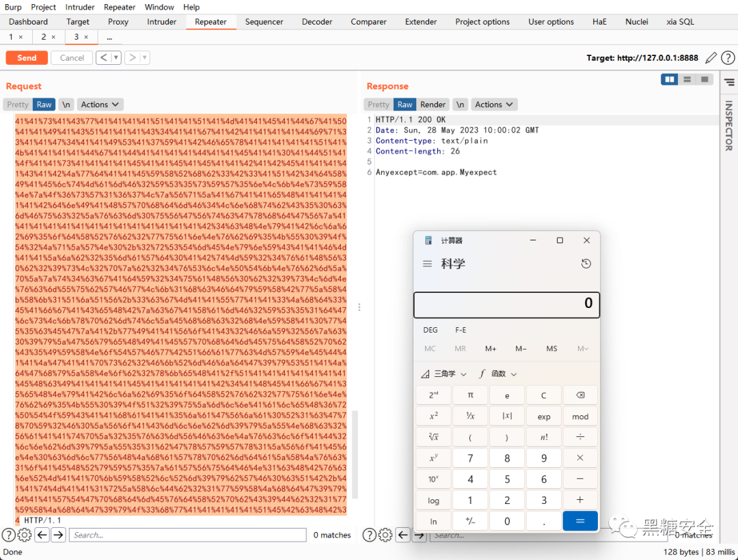Expand calculator functions (函数) menu
The width and height of the screenshot is (738, 560).
click(x=498, y=374)
